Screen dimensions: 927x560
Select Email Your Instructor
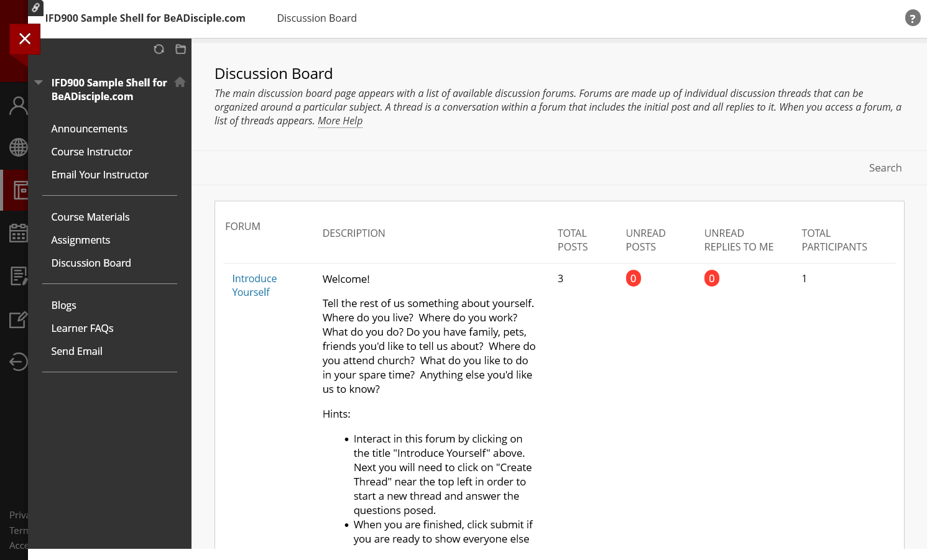(x=100, y=175)
